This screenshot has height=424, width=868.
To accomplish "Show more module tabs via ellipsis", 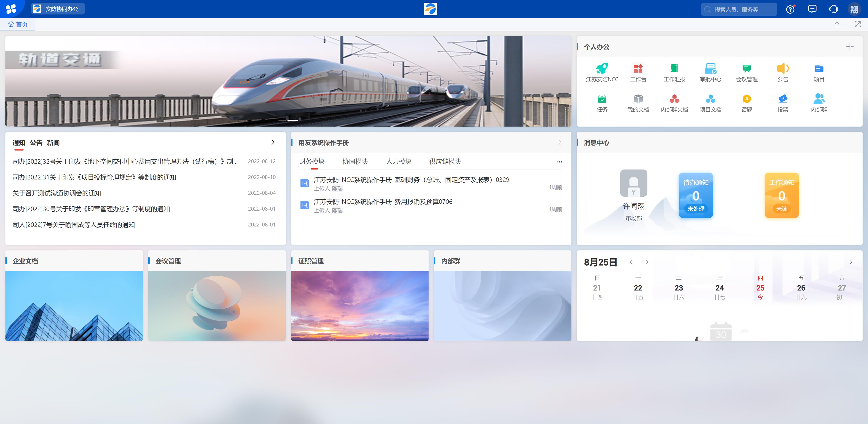I will tap(559, 162).
